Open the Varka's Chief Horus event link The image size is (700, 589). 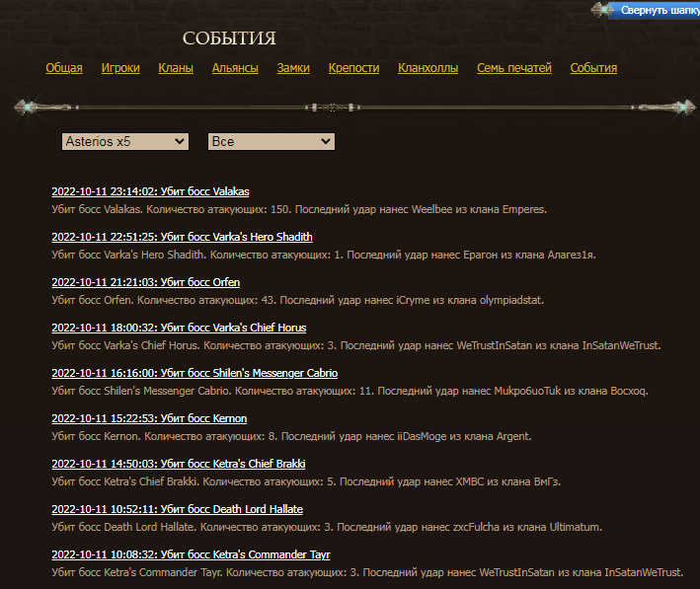[x=179, y=328]
